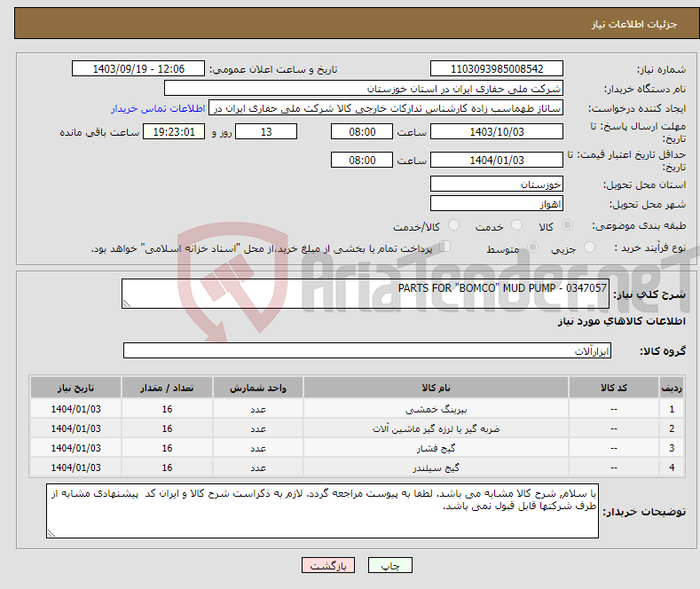Open the buyer contact info link
700x589 pixels.
[158, 108]
